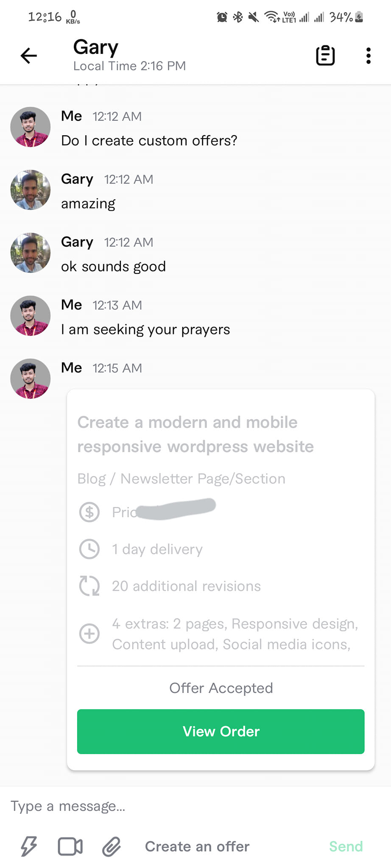Viewport: 391px width, 868px height.
Task: Go back using the arrow icon
Action: tap(29, 56)
